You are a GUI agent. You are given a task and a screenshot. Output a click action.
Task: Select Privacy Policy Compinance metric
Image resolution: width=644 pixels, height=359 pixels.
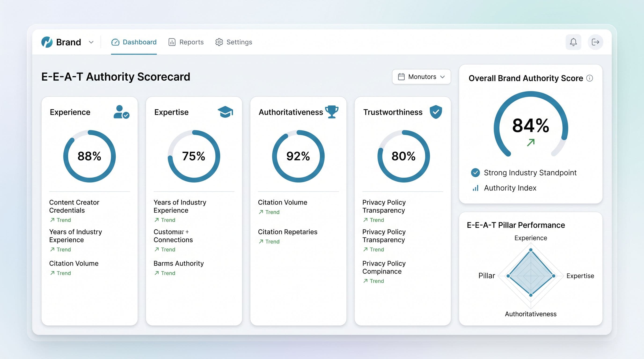click(x=384, y=267)
